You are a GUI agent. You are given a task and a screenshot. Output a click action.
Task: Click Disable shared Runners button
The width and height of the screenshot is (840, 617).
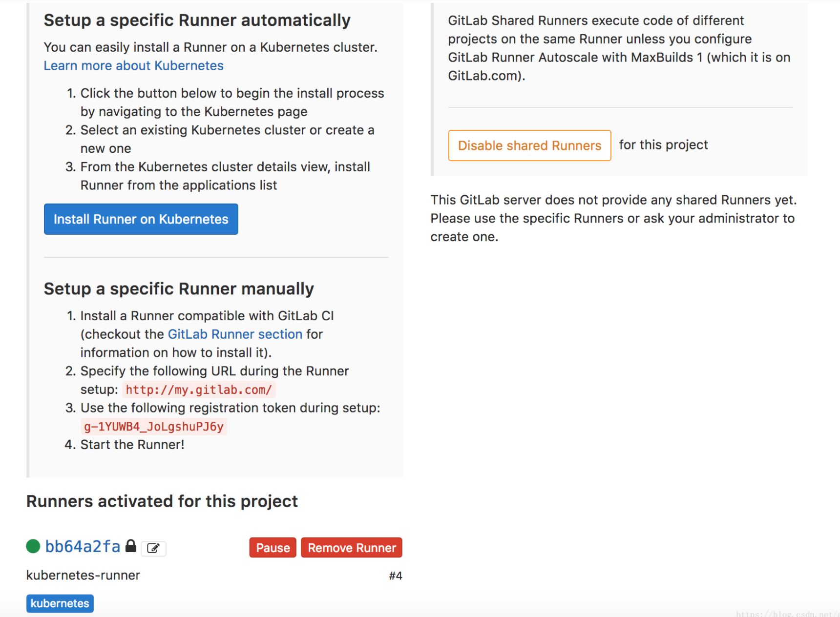tap(529, 145)
